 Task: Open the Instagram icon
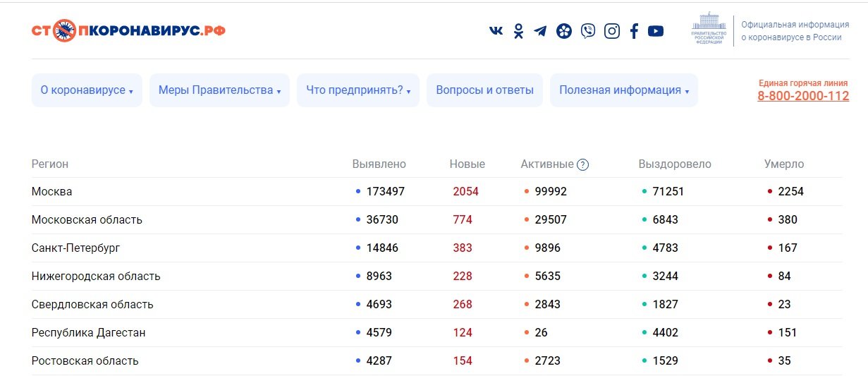pos(612,31)
